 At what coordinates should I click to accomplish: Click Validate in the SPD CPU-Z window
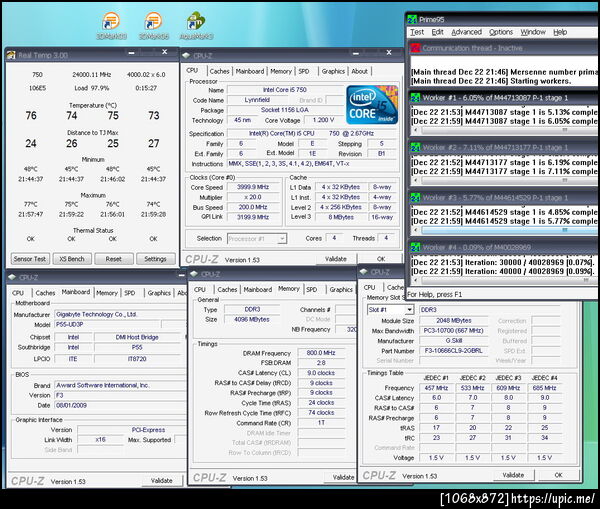(x=513, y=475)
